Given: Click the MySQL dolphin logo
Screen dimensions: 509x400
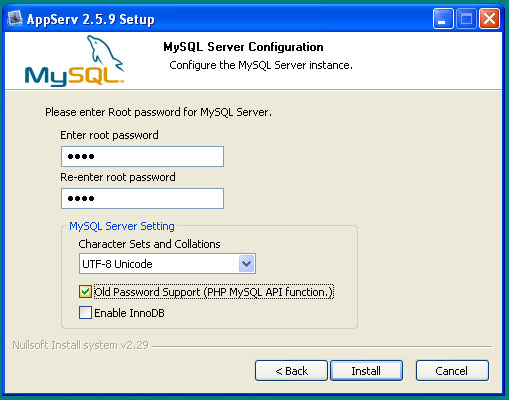Looking at the screenshot, I should pos(75,61).
